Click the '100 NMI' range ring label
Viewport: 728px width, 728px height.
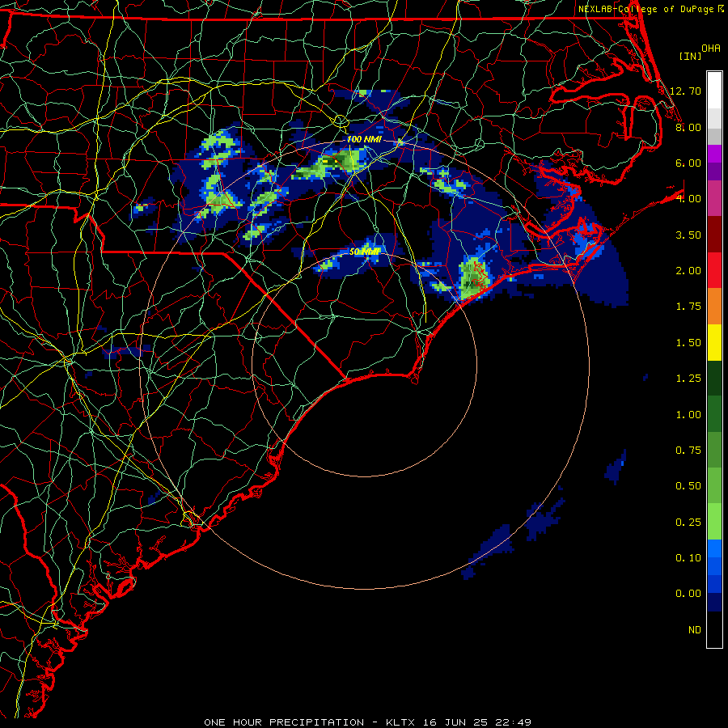coord(364,139)
